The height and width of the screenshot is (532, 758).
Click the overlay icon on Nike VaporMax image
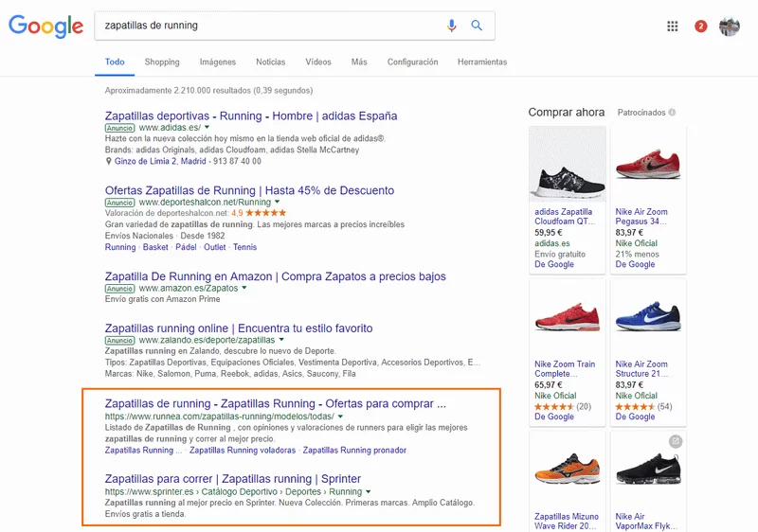676,441
